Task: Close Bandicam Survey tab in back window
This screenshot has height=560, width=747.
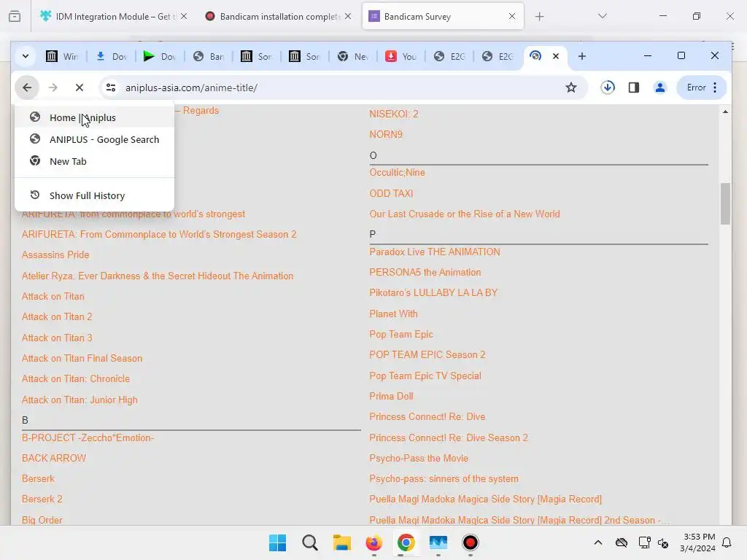Action: (511, 16)
